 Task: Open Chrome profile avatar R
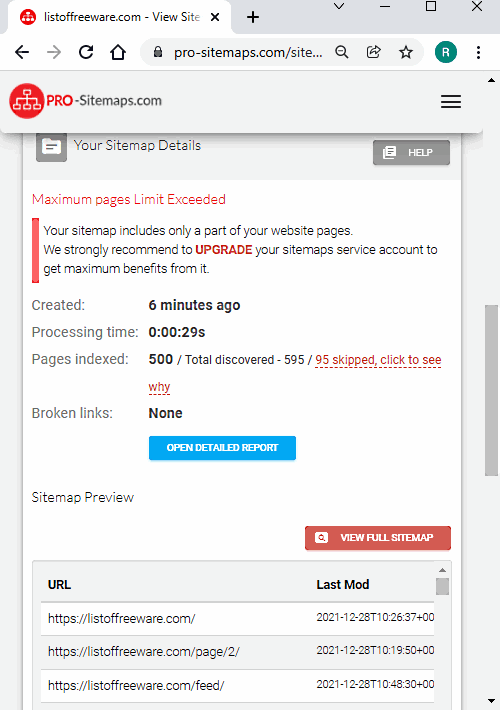[446, 53]
